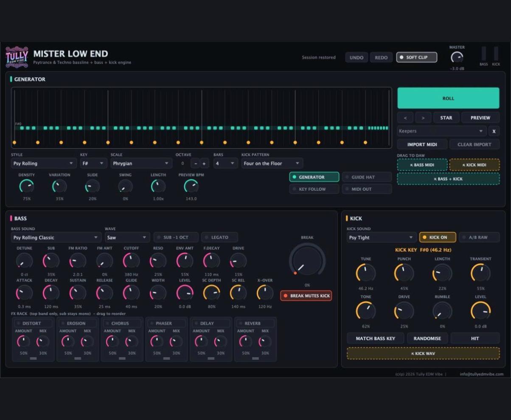Click the Tully EDM Vibe logo
The height and width of the screenshot is (420, 511).
click(17, 57)
